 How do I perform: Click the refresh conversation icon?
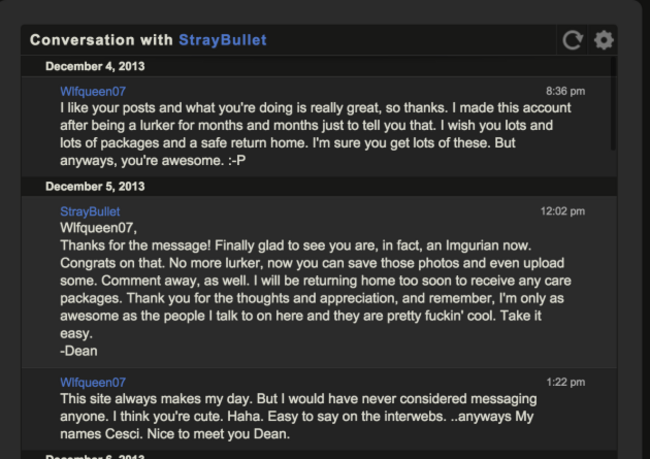(x=572, y=40)
